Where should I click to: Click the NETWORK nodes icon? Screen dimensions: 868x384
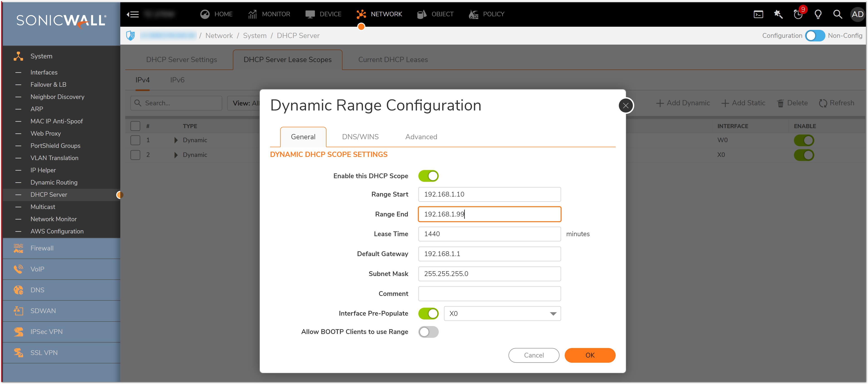(x=361, y=14)
